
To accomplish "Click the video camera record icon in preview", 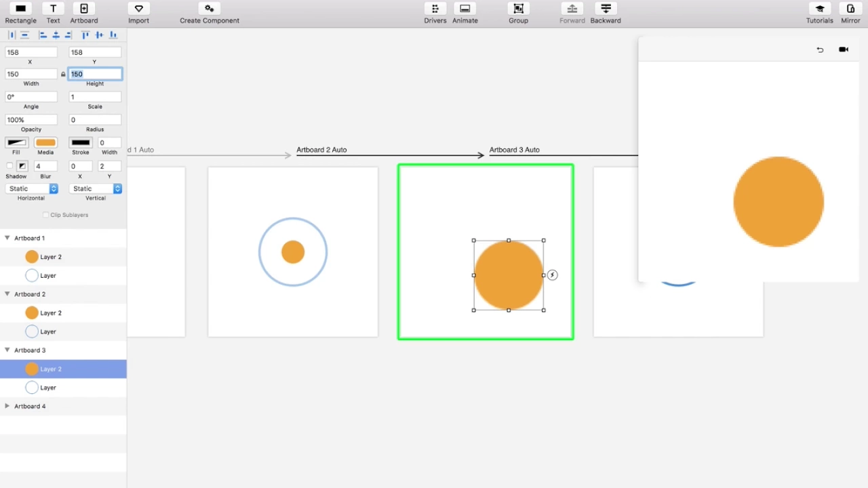I will click(844, 49).
